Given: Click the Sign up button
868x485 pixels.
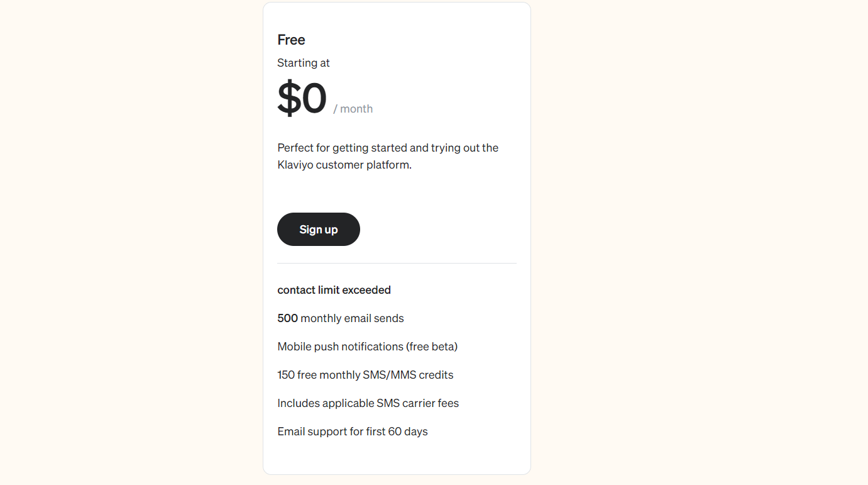Looking at the screenshot, I should [x=319, y=230].
